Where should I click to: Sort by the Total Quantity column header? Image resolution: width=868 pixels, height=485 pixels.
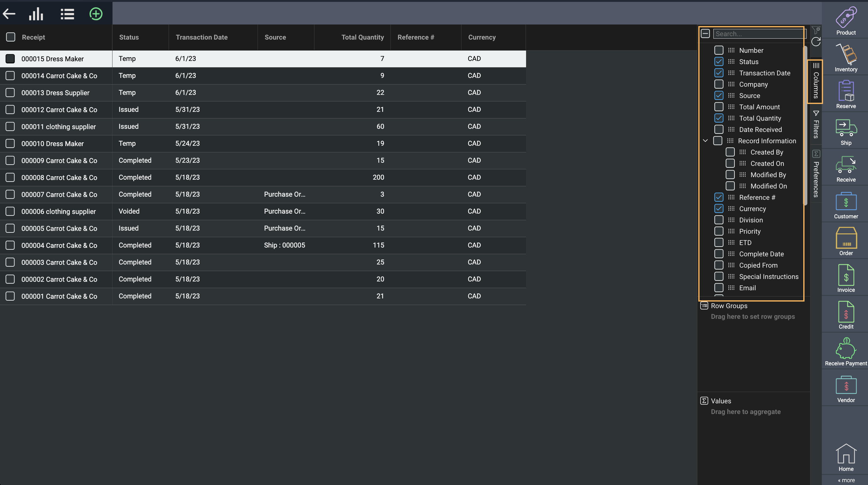362,37
